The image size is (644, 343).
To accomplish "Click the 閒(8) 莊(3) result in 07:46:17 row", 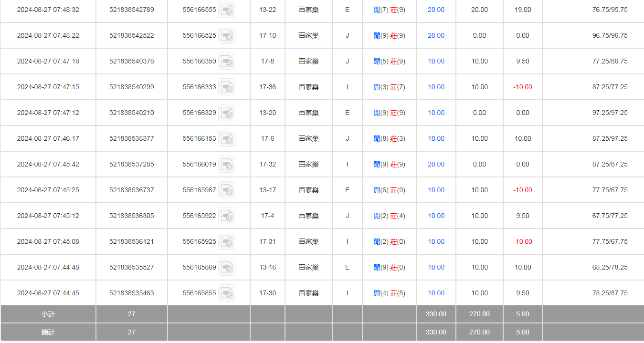I will [x=389, y=138].
